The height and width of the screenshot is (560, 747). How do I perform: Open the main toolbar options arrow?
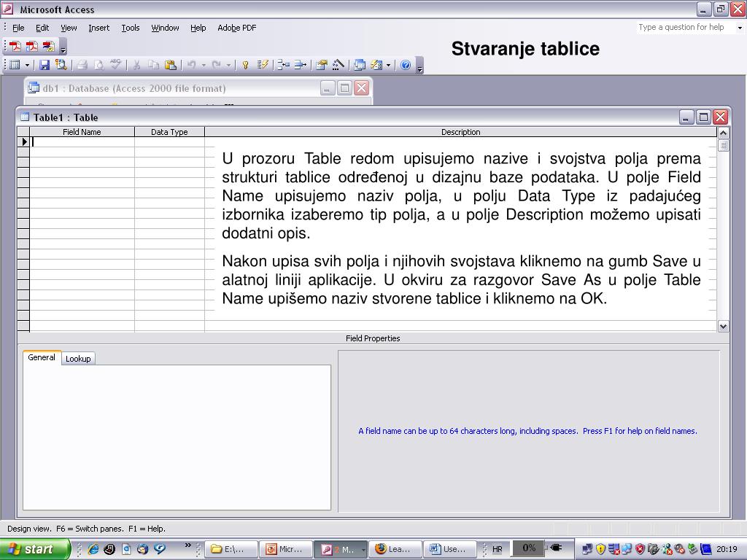pyautogui.click(x=419, y=65)
